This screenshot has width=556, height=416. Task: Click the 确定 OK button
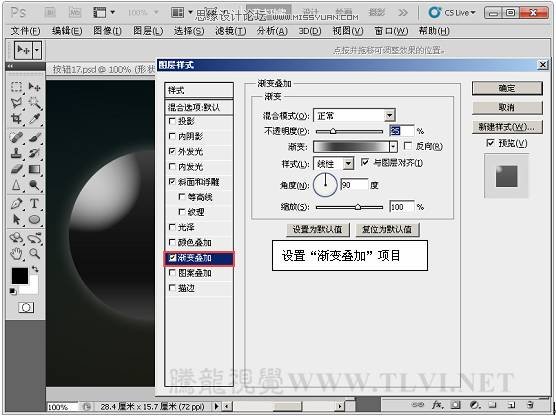click(507, 88)
